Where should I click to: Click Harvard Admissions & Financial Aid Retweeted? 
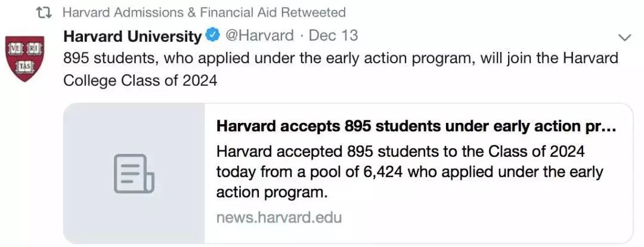click(204, 13)
